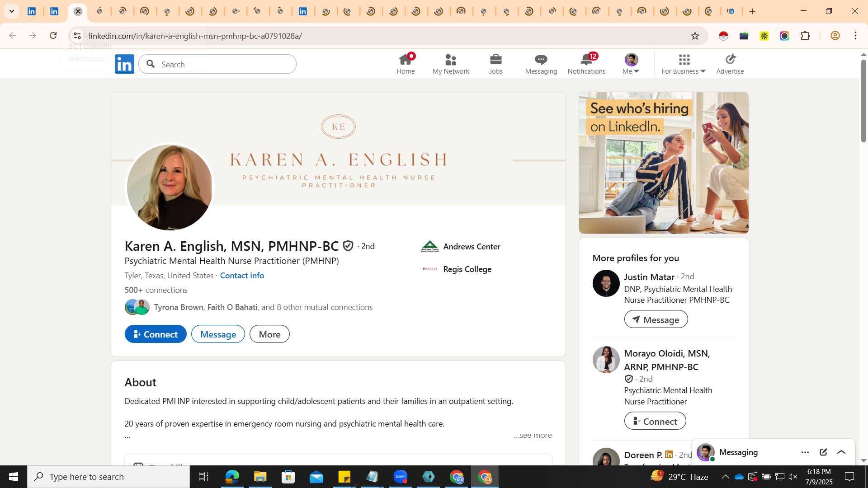Open Windows notification center
868x488 pixels.
tap(849, 477)
